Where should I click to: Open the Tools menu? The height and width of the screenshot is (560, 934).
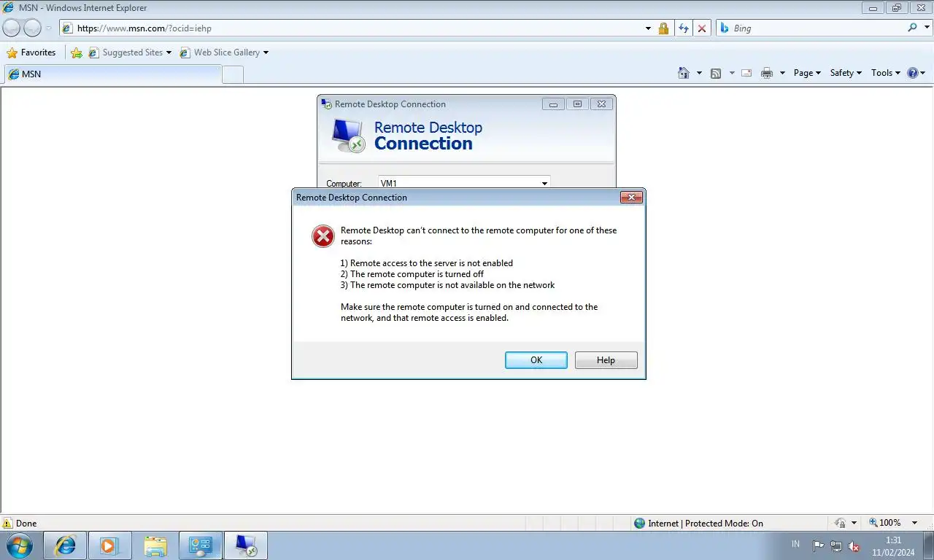click(886, 73)
